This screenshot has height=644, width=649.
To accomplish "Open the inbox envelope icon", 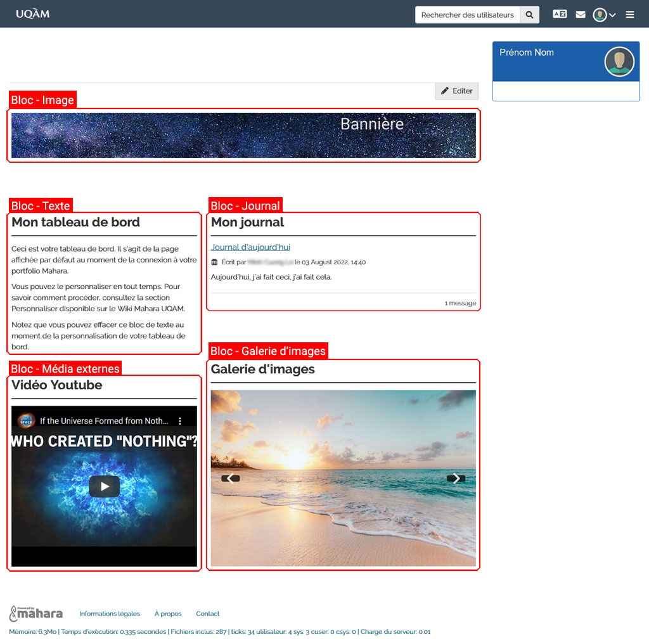I will [581, 15].
